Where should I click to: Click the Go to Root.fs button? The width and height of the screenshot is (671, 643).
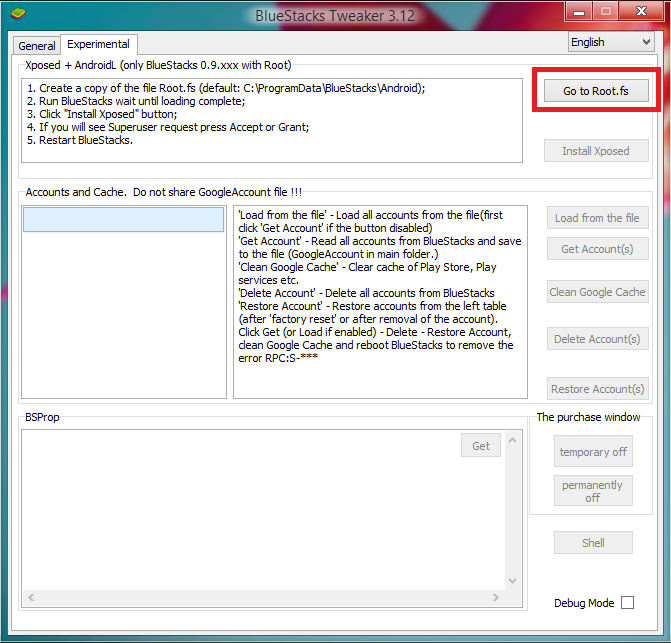596,91
